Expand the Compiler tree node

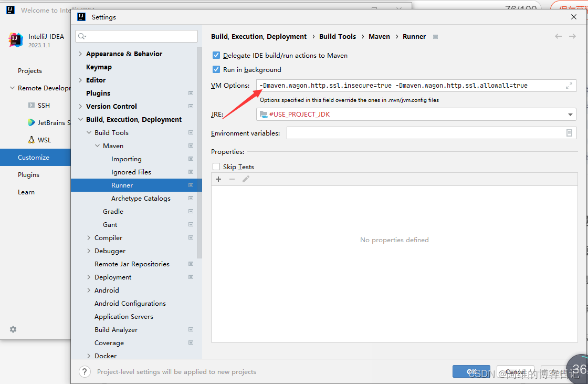coord(89,237)
